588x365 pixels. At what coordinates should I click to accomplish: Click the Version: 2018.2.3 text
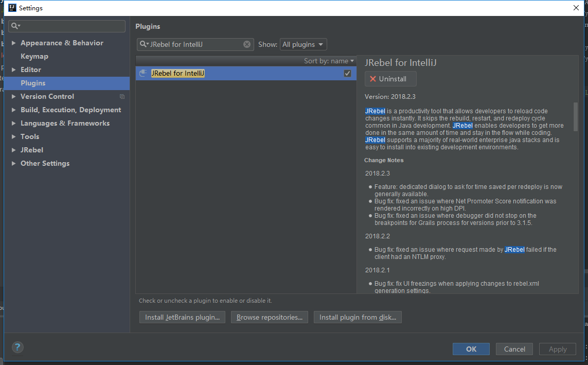click(390, 96)
